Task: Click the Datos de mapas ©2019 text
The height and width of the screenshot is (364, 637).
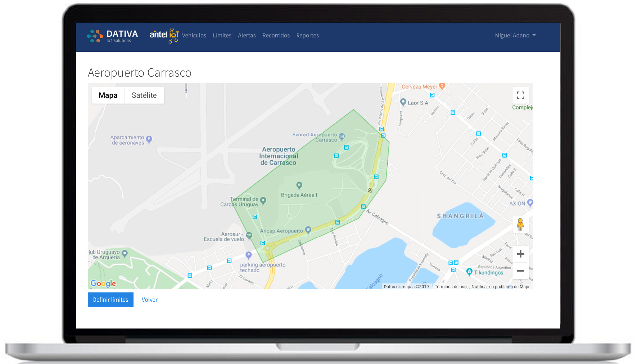Action: pyautogui.click(x=406, y=287)
